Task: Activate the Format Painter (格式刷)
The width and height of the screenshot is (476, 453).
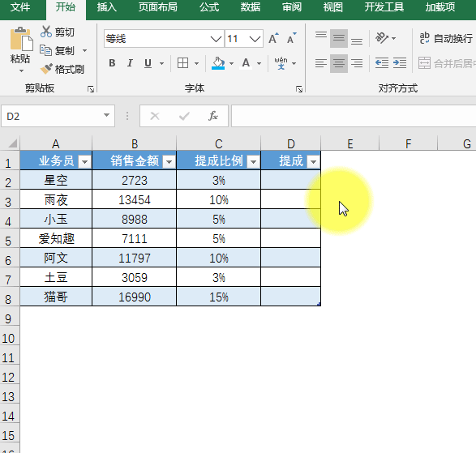Action: [62, 69]
